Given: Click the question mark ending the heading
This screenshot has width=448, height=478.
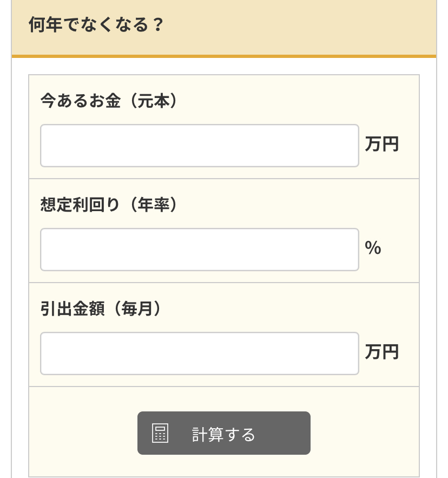Looking at the screenshot, I should coord(158,25).
